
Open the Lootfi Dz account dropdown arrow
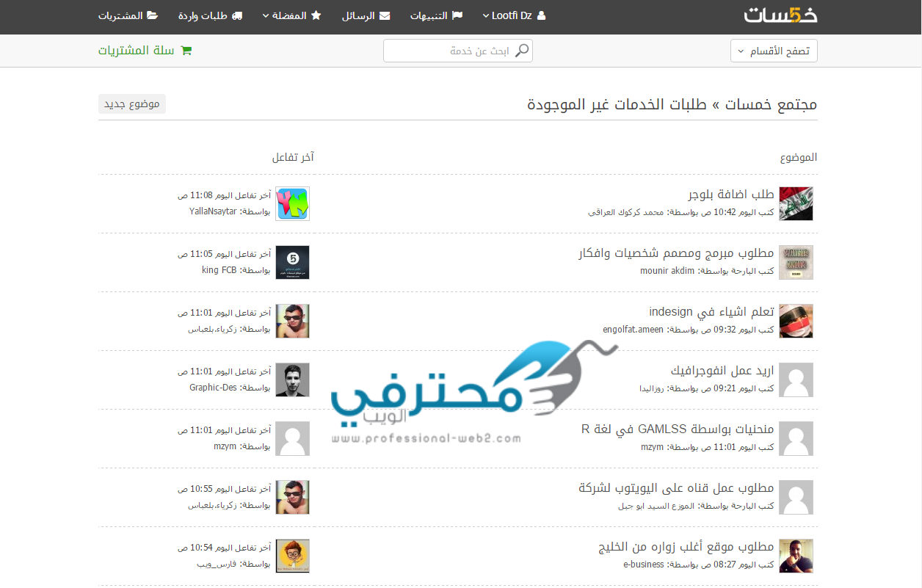pos(486,16)
